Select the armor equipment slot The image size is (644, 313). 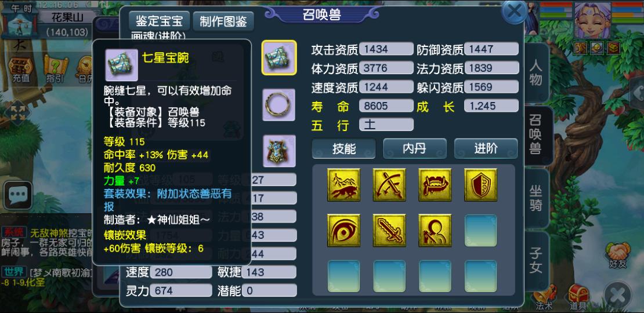(x=279, y=151)
